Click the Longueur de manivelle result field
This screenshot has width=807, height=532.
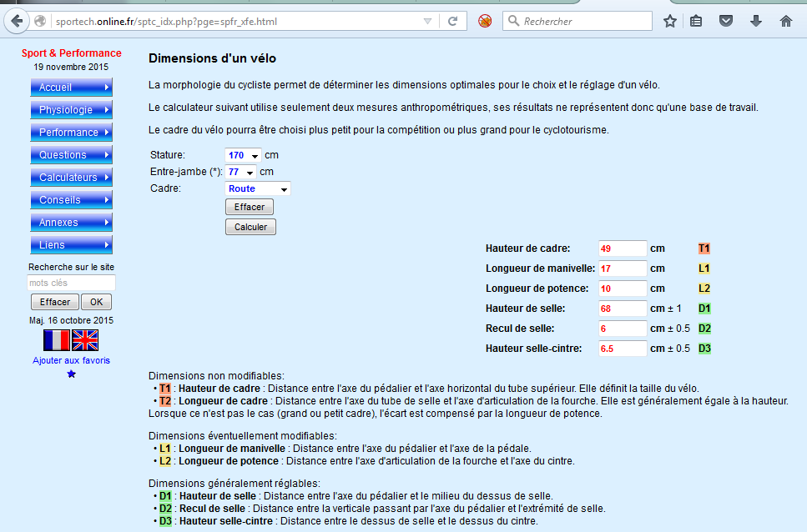tap(623, 269)
